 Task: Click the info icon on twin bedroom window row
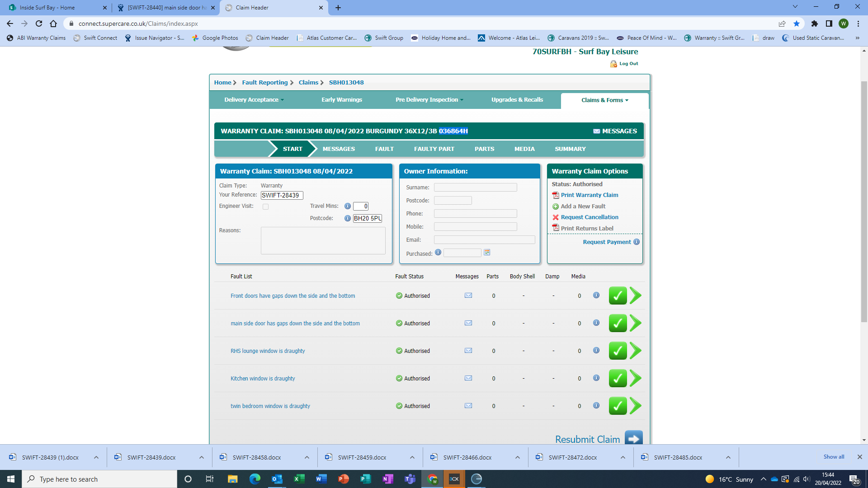click(596, 405)
